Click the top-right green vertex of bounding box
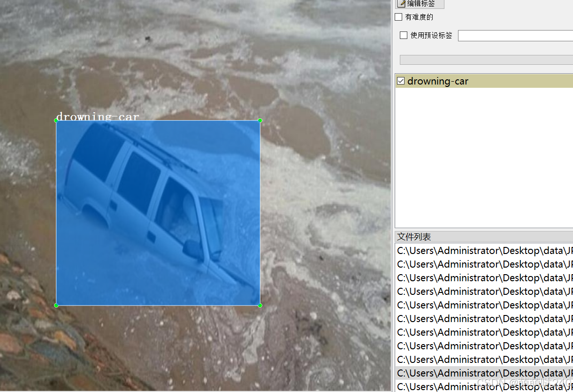The image size is (573, 392). [x=260, y=121]
